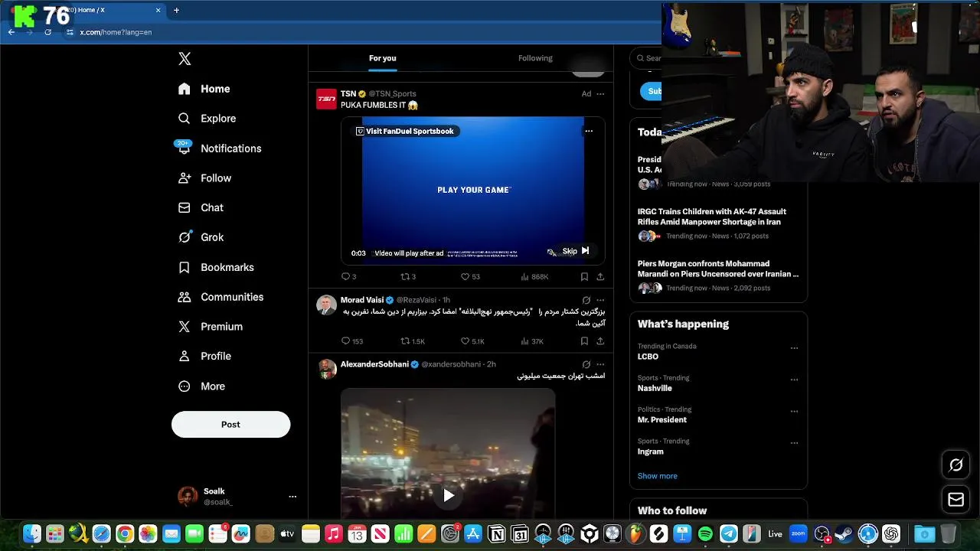Share the TSN post
This screenshot has height=551, width=980.
click(600, 276)
